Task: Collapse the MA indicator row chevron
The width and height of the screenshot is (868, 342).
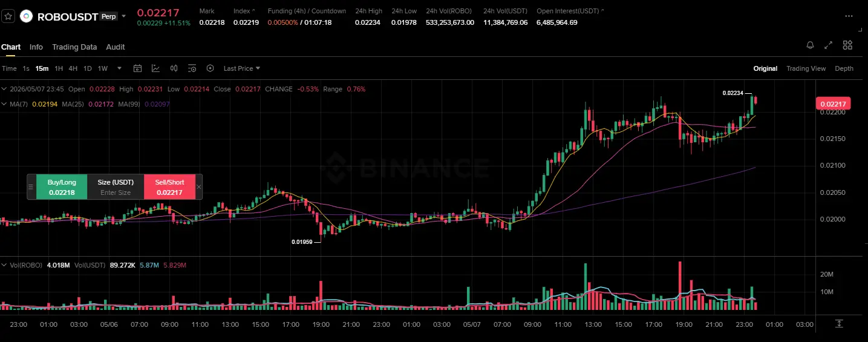Action: (x=5, y=104)
